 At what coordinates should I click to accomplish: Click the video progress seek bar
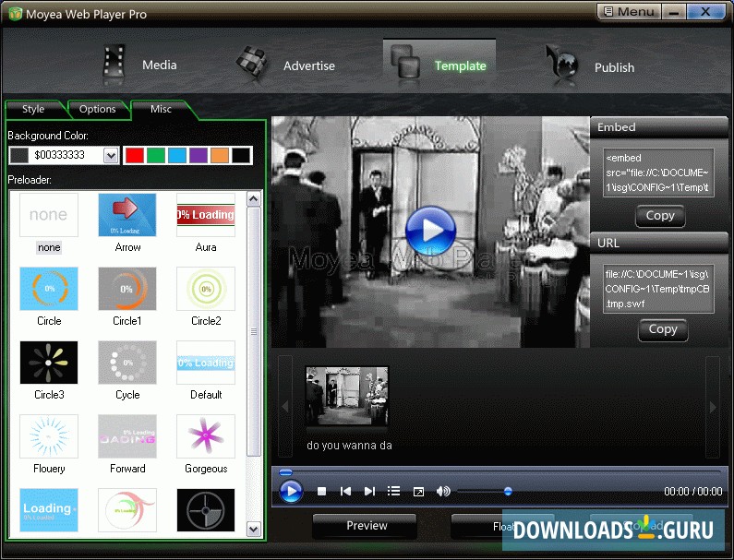499,472
